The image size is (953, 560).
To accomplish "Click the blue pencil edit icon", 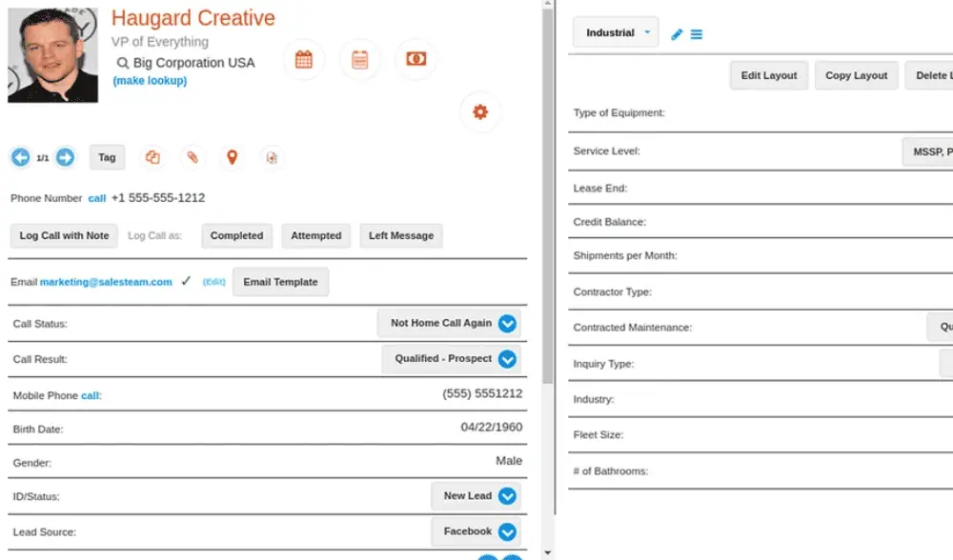I will click(x=677, y=34).
